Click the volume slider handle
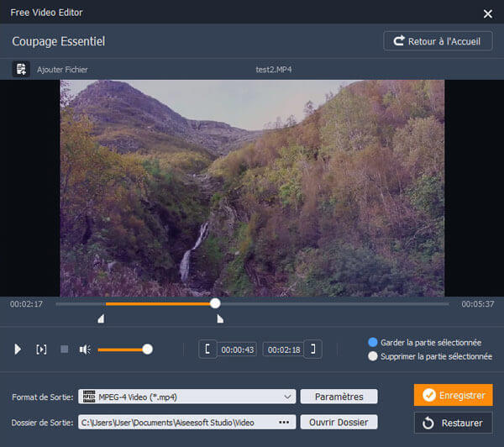Viewport: 504px width, 447px height. [x=148, y=349]
